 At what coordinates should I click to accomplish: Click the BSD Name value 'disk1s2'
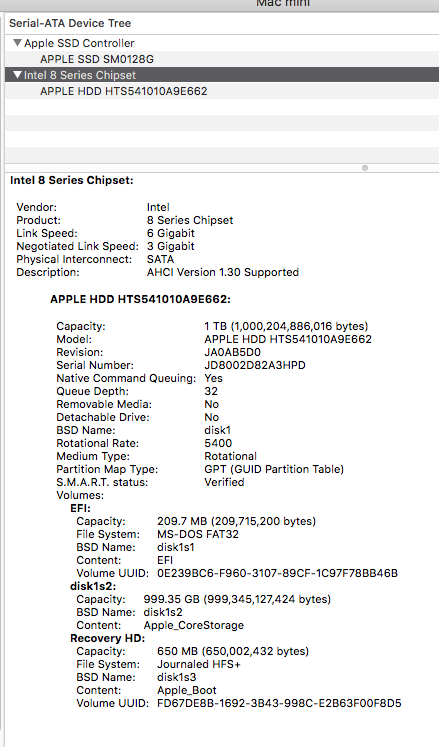point(163,612)
